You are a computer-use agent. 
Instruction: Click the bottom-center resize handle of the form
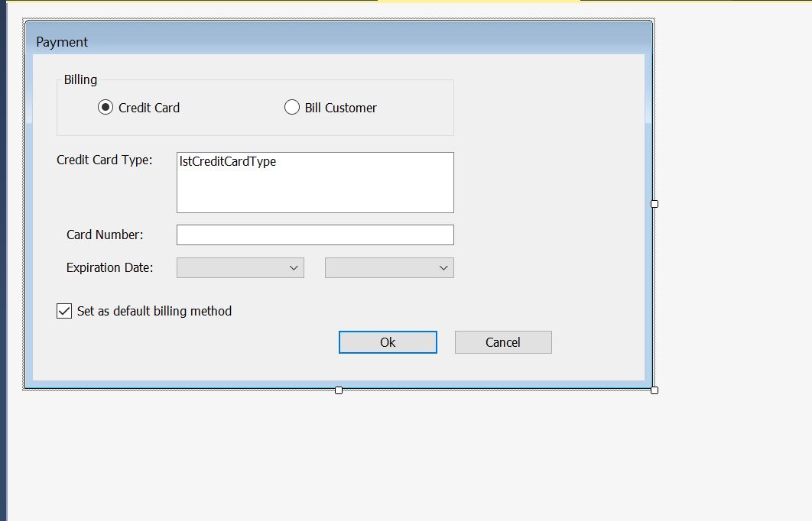(338, 390)
